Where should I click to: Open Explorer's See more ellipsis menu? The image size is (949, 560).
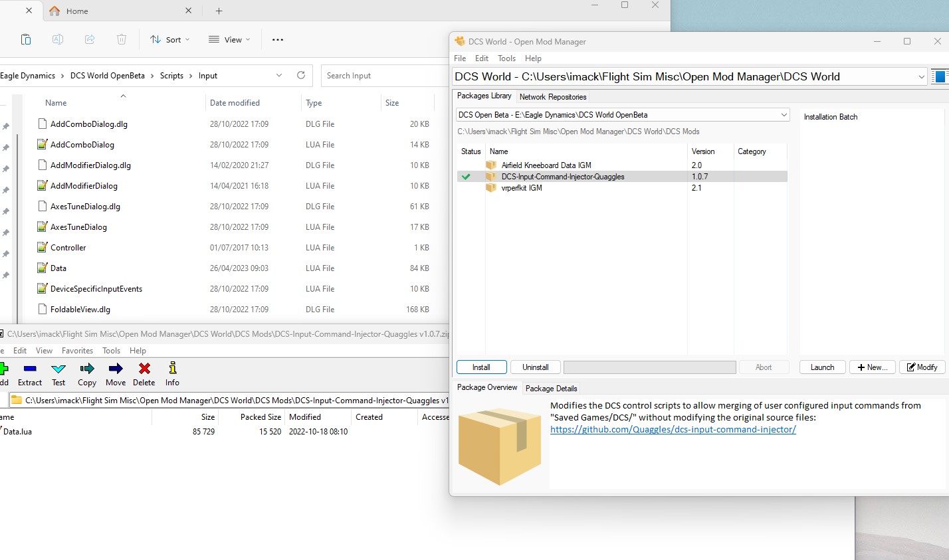(x=278, y=40)
